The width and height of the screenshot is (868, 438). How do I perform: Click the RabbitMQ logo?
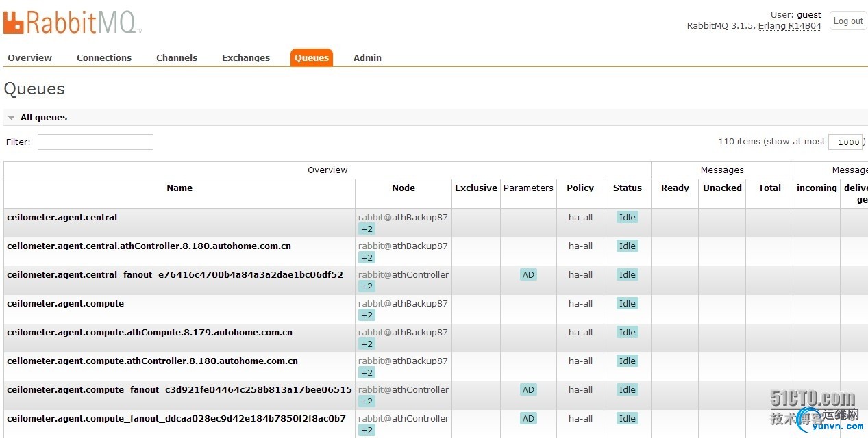pos(73,21)
